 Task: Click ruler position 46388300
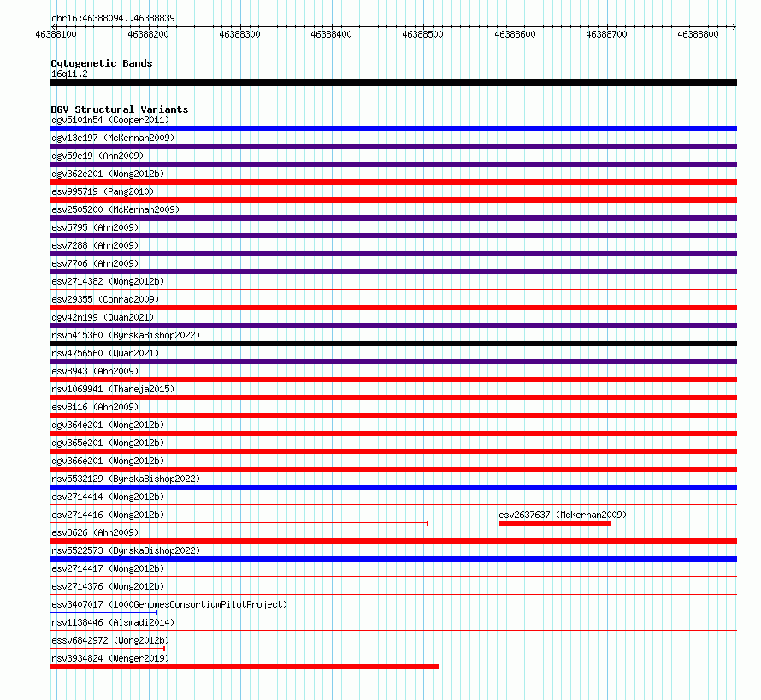pos(239,34)
